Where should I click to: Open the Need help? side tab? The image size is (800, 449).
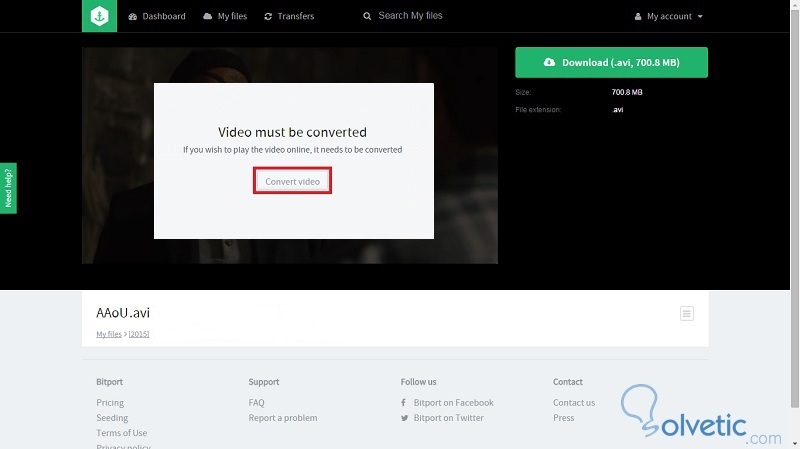pyautogui.click(x=8, y=188)
